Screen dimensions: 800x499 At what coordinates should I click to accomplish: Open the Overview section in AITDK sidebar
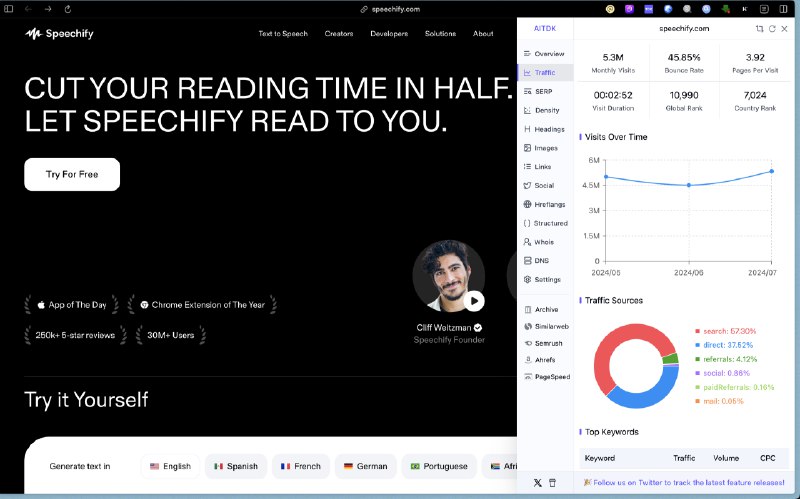544,54
